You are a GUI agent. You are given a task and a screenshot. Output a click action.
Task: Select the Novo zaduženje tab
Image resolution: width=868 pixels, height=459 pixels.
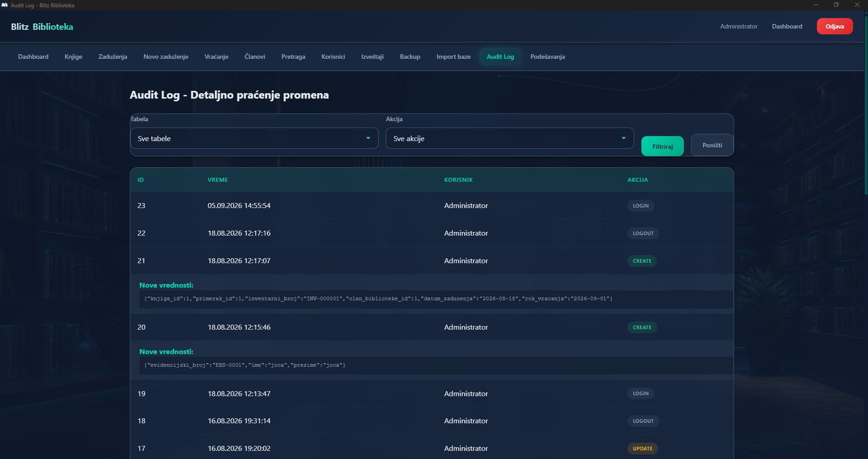pyautogui.click(x=166, y=57)
